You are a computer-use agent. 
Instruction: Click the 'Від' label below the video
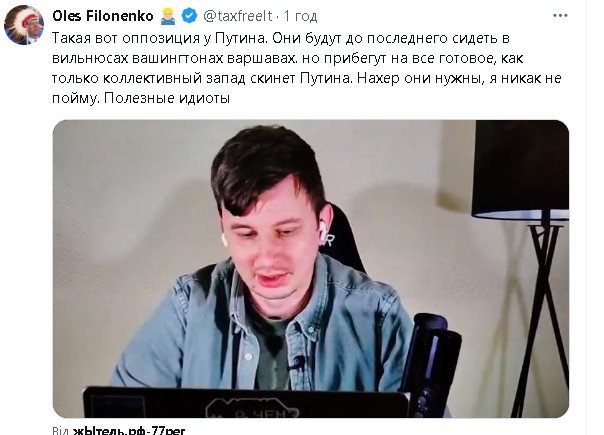coord(61,430)
